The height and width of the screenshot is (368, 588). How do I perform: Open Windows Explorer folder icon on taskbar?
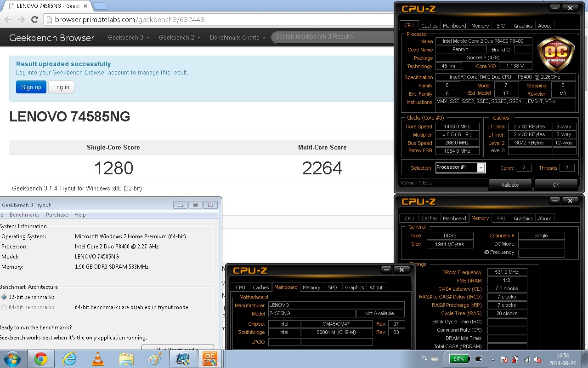(x=126, y=359)
